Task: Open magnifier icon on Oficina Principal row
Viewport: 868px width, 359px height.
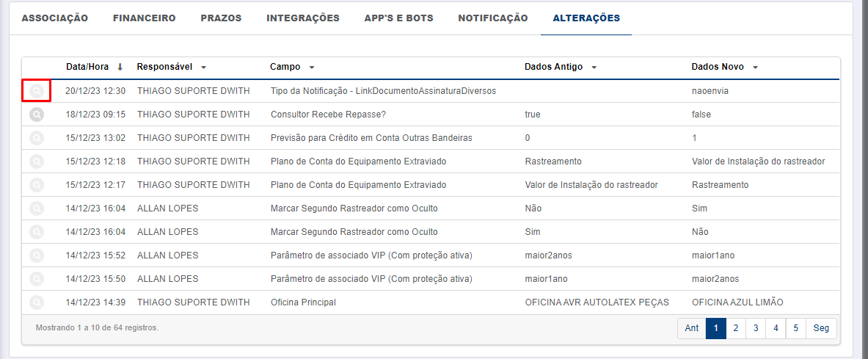Action: [36, 302]
